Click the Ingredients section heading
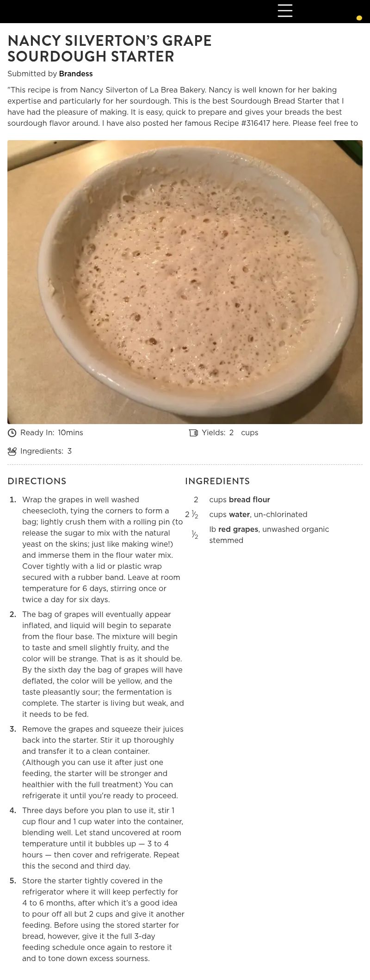Image resolution: width=370 pixels, height=980 pixels. pos(217,481)
